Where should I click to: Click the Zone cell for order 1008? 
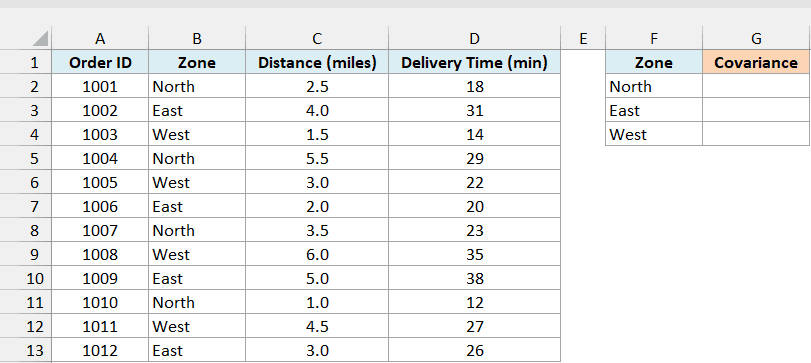[197, 254]
